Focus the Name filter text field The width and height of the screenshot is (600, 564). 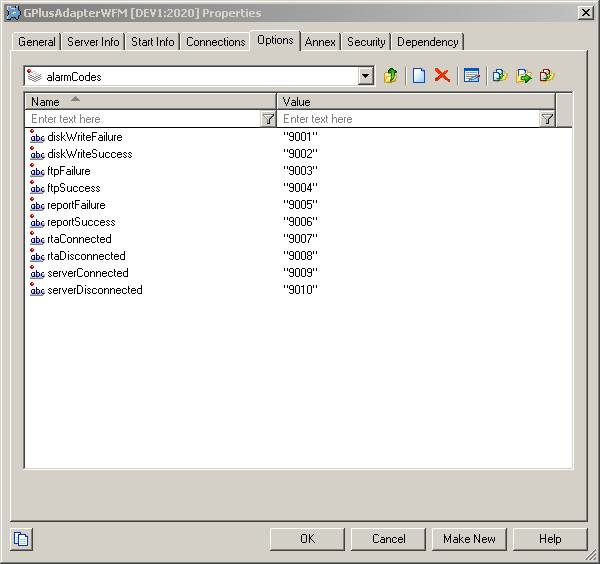[143, 119]
